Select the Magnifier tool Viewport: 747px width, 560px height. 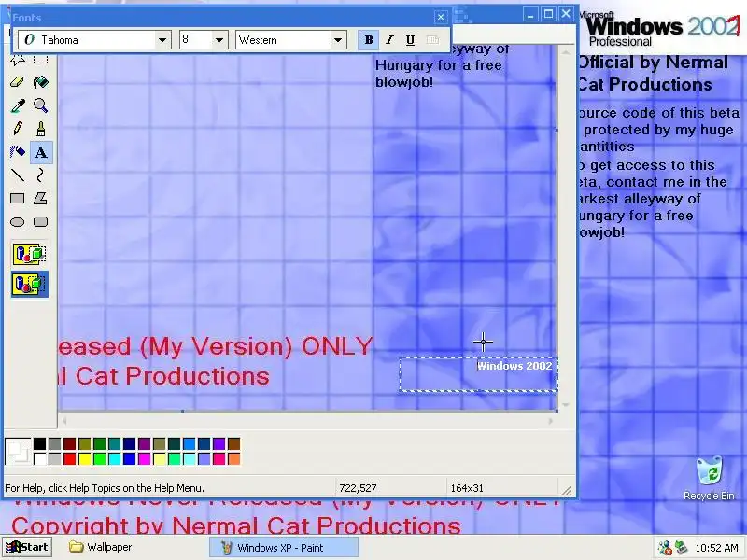tap(40, 105)
